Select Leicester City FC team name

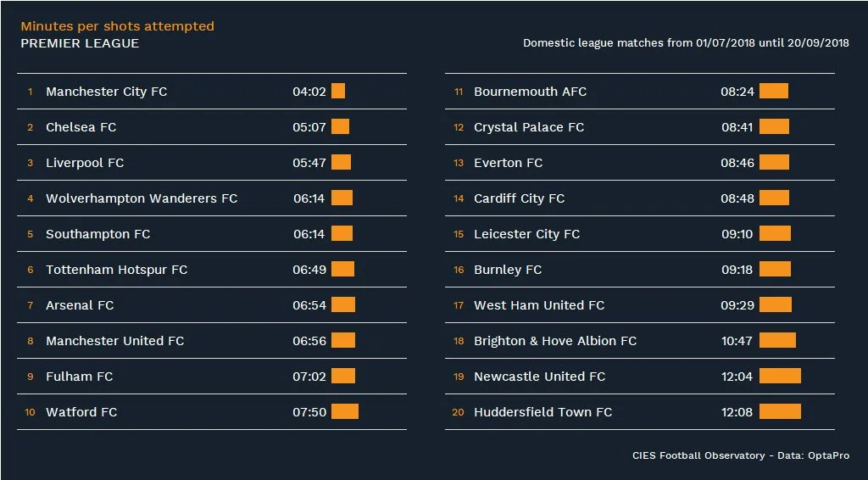tap(526, 234)
